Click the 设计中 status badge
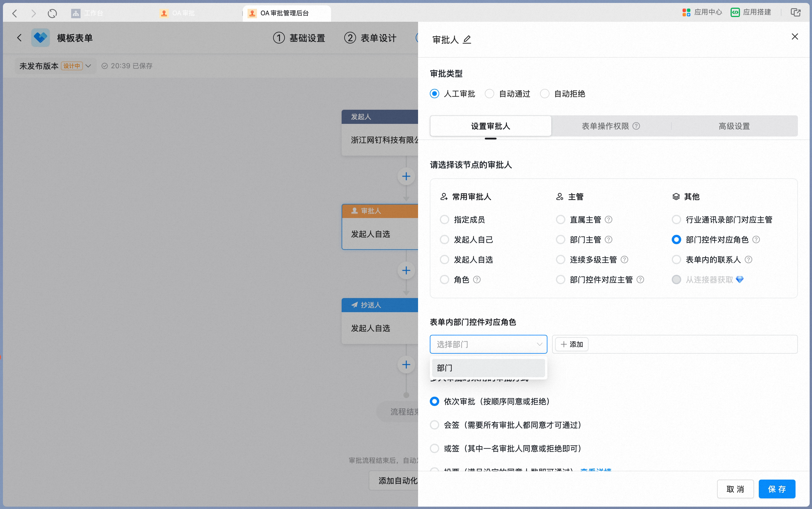The height and width of the screenshot is (509, 812). [x=72, y=66]
